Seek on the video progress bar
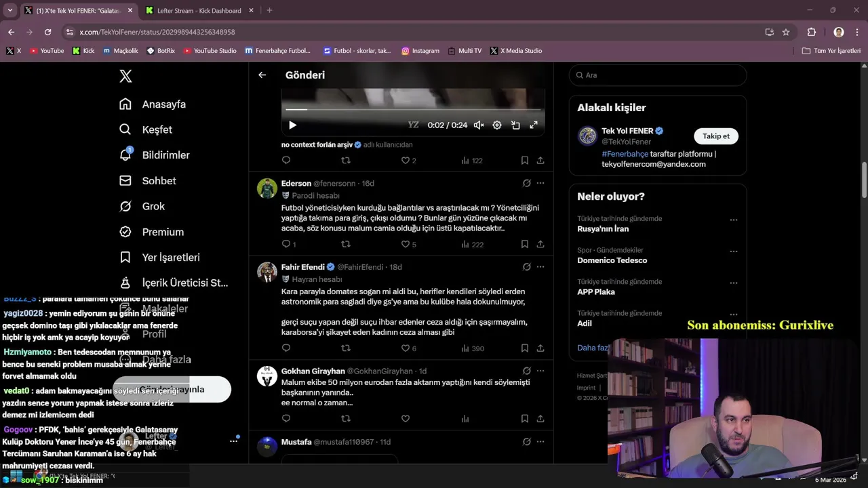The width and height of the screenshot is (868, 488). coord(413,109)
